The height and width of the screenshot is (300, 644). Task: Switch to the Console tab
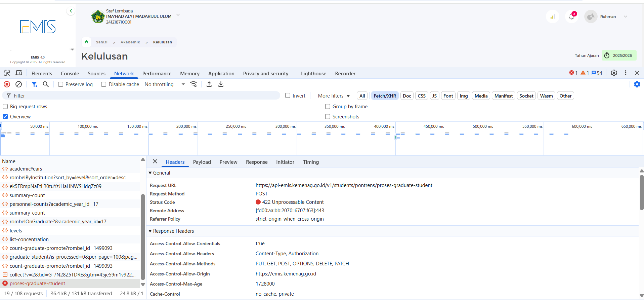(x=70, y=74)
